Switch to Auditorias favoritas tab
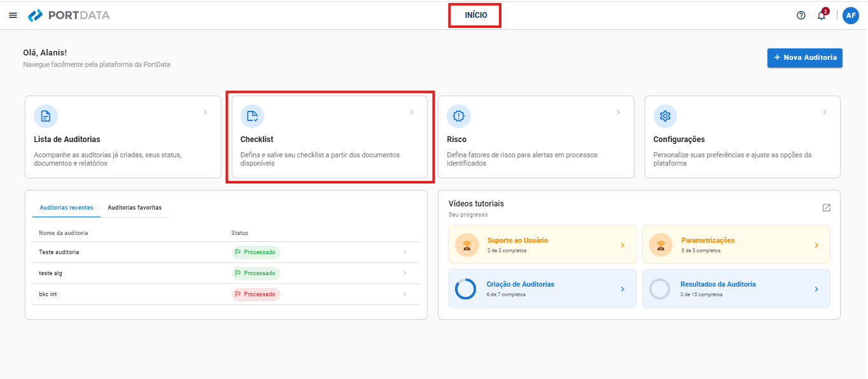Viewport: 868px width, 379px height. 134,208
